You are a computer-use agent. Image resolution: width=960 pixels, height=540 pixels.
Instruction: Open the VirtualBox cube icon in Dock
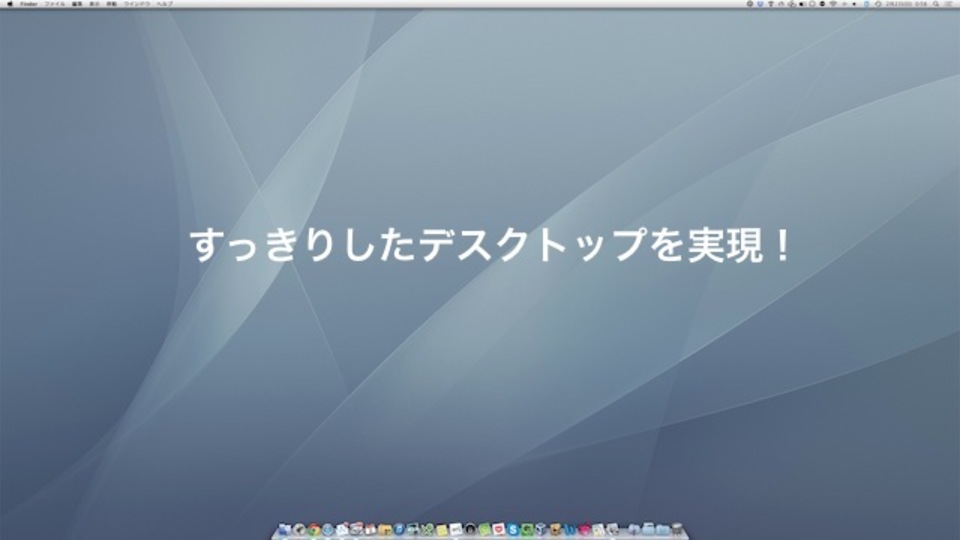(x=541, y=529)
